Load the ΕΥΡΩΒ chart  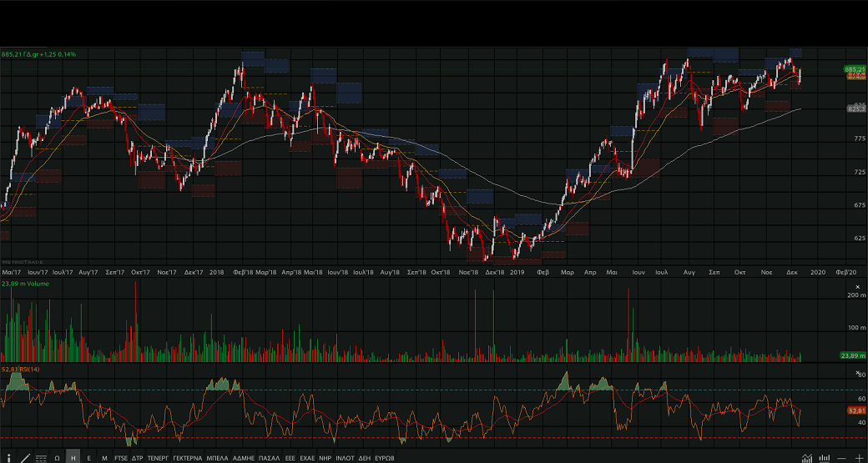pos(384,458)
